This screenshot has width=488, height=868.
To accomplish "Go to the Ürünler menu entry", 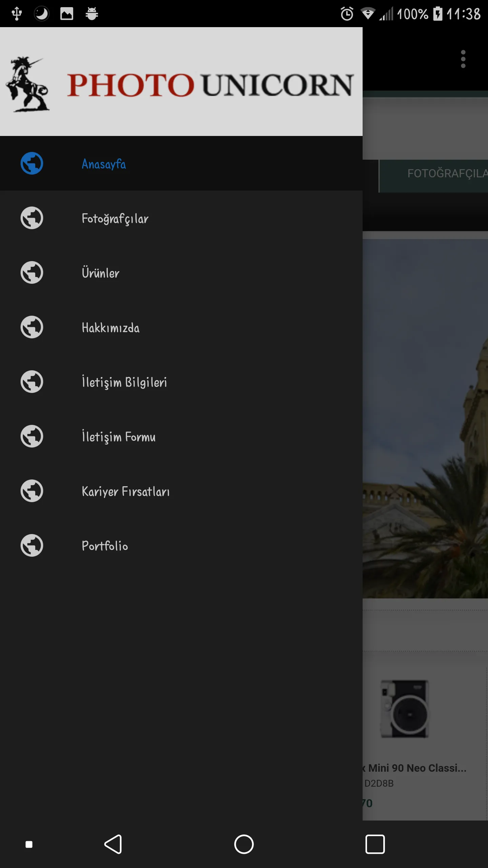I will point(181,273).
